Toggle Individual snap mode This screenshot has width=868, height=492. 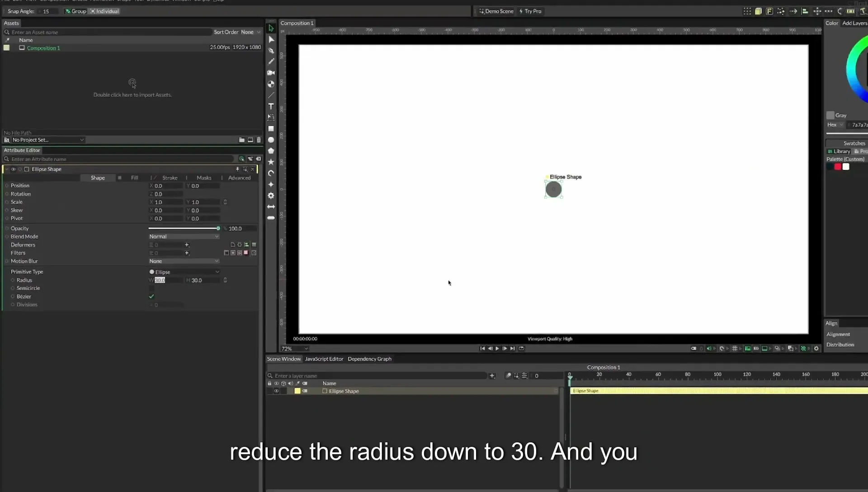pos(104,11)
